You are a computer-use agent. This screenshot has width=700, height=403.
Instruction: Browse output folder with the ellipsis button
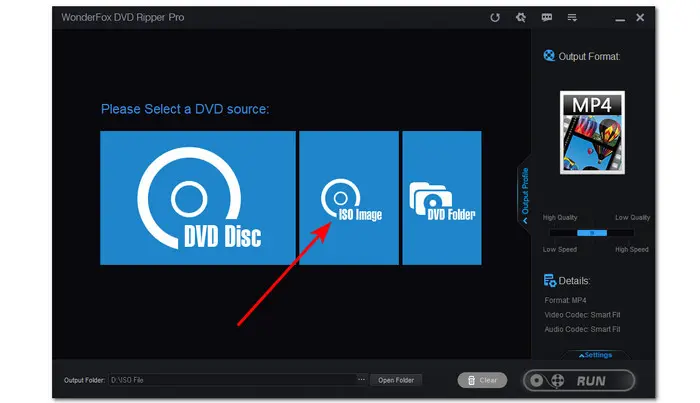tap(361, 380)
